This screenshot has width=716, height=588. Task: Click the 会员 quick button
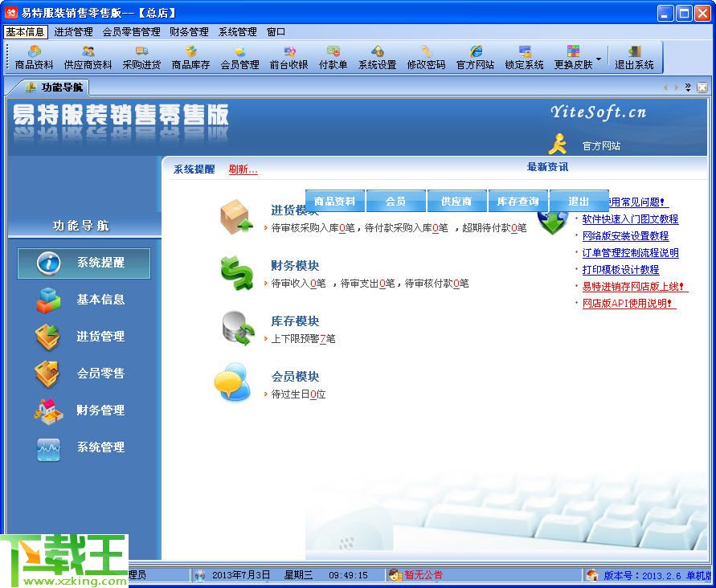(x=395, y=202)
